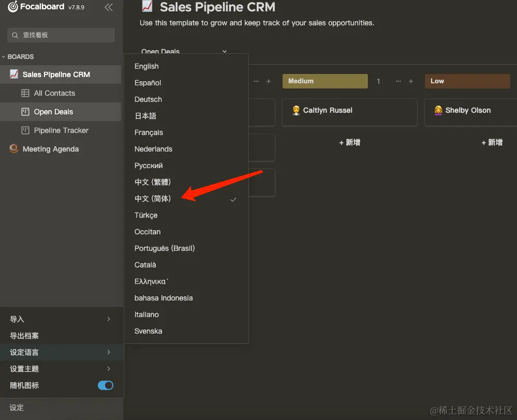The width and height of the screenshot is (517, 420).
Task: Select Italiano language
Action: pyautogui.click(x=186, y=314)
